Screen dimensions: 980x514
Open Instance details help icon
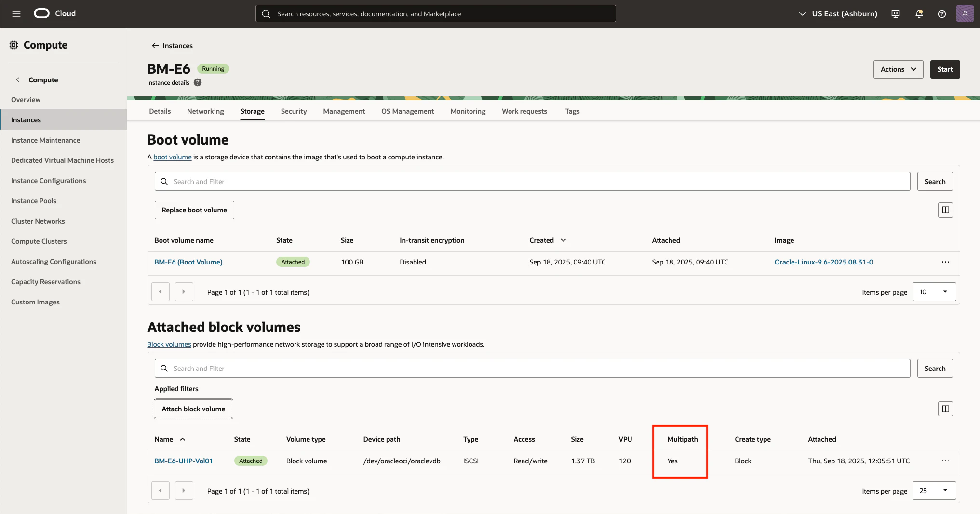[198, 82]
